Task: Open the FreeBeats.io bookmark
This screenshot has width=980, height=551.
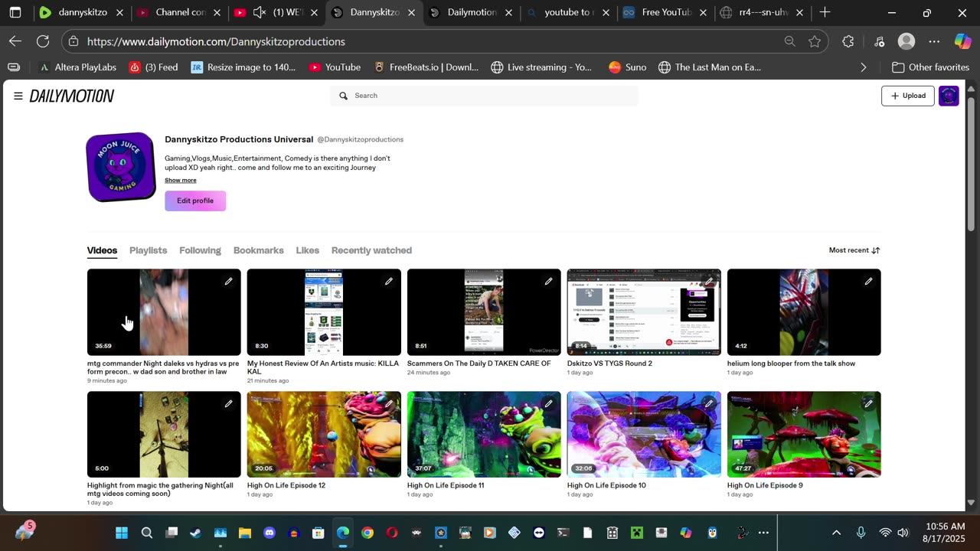Action: 426,67
